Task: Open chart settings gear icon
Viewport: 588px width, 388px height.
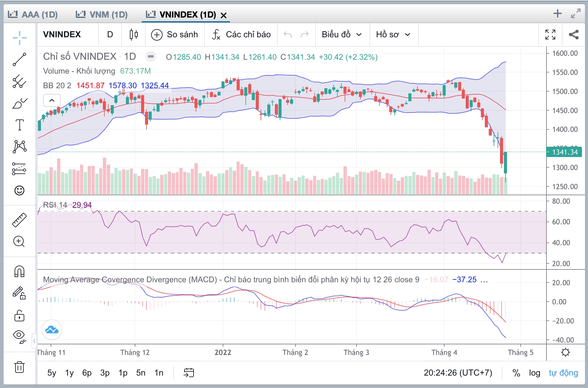Action: pos(566,352)
